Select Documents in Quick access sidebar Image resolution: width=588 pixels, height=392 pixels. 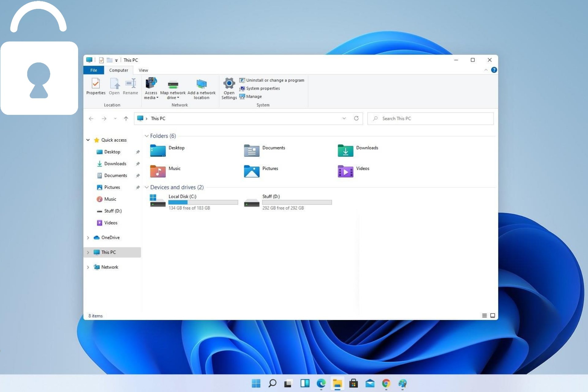point(115,175)
